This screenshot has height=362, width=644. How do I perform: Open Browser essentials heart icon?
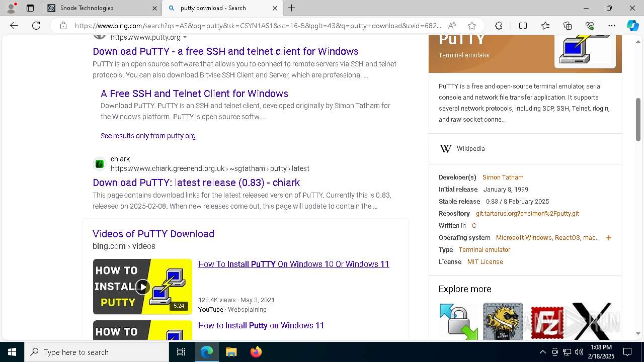click(590, 26)
